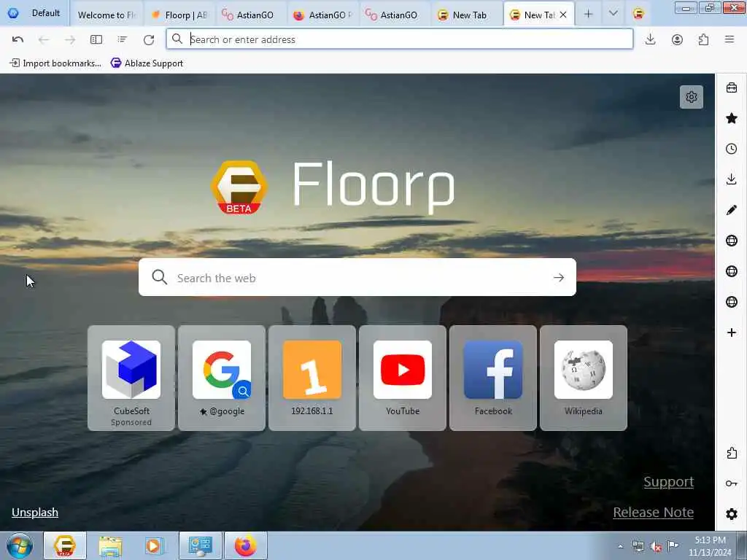This screenshot has height=560, width=747.
Task: Open Browser Manager sidebar briefcase icon
Action: 731,87
